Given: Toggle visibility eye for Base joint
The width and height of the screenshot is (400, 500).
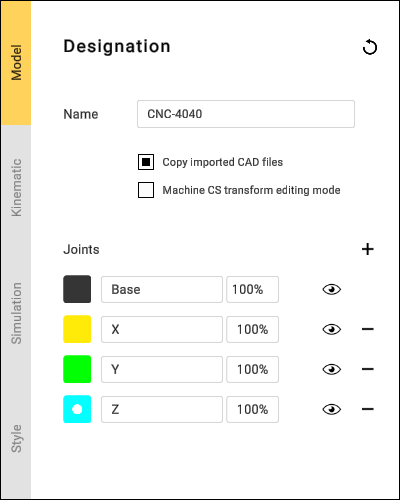Looking at the screenshot, I should click(x=332, y=289).
